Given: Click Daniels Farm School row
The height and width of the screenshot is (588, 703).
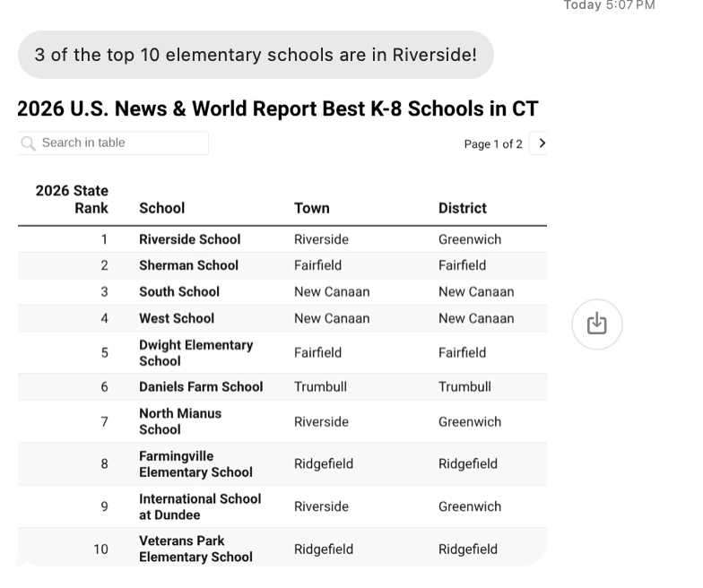Looking at the screenshot, I should click(x=282, y=387).
